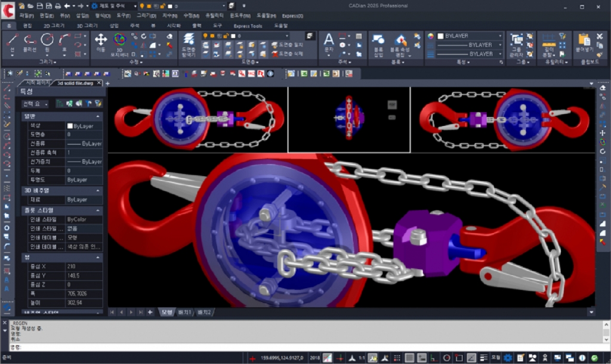Click the white ByLayer color swatch in properties
The height and width of the screenshot is (364, 611).
[x=70, y=126]
